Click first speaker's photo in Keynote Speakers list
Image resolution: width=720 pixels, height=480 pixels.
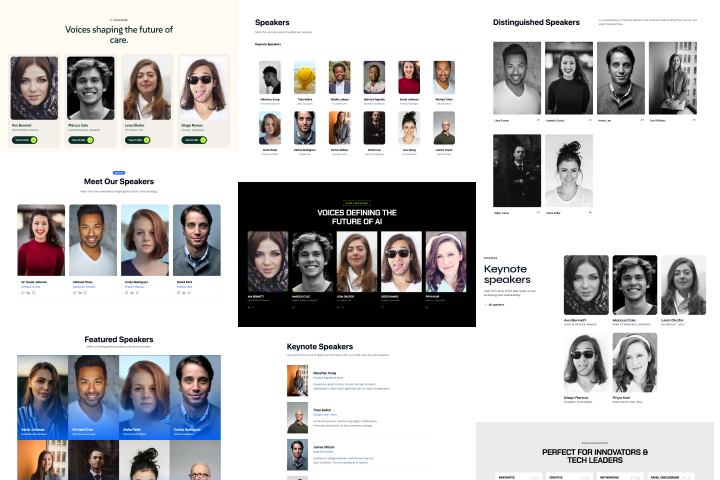pos(298,381)
